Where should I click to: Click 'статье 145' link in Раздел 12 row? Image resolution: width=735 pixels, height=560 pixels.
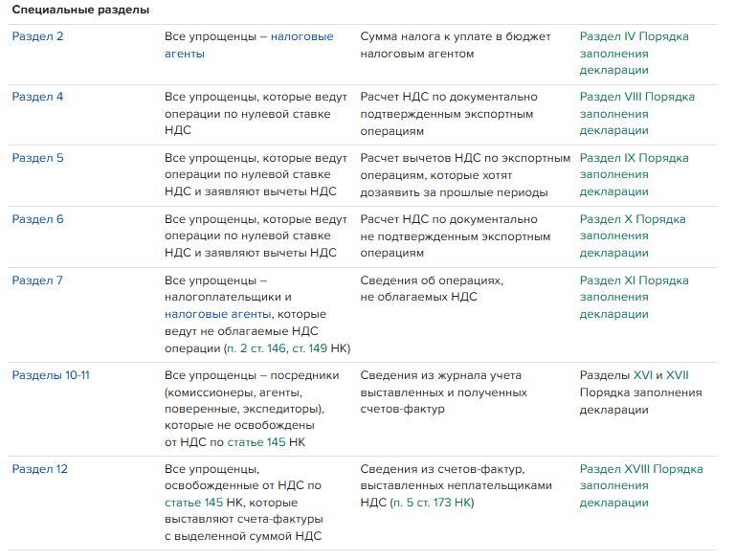193,503
